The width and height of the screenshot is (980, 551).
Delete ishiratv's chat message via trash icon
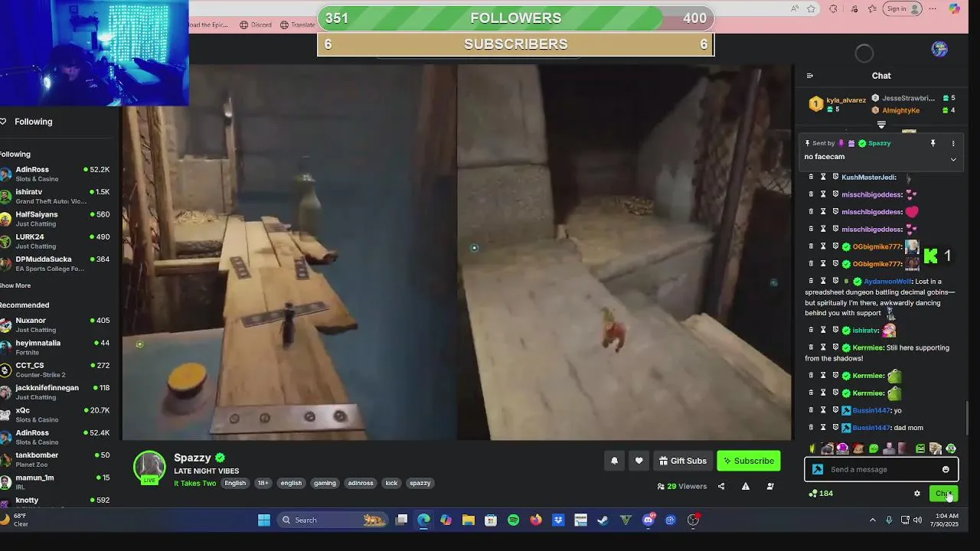click(x=812, y=330)
